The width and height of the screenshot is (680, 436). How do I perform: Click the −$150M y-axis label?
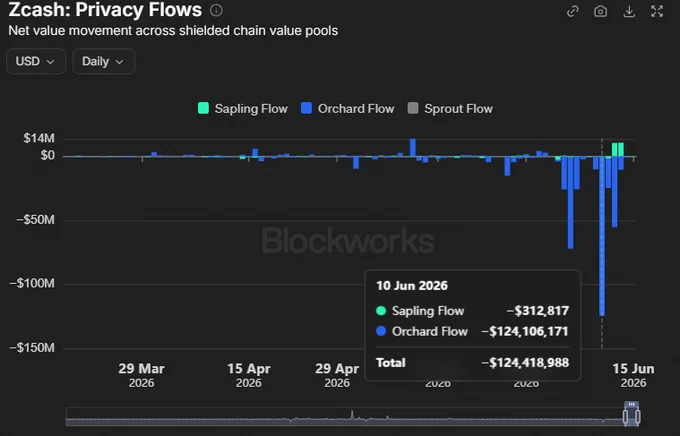coord(32,347)
